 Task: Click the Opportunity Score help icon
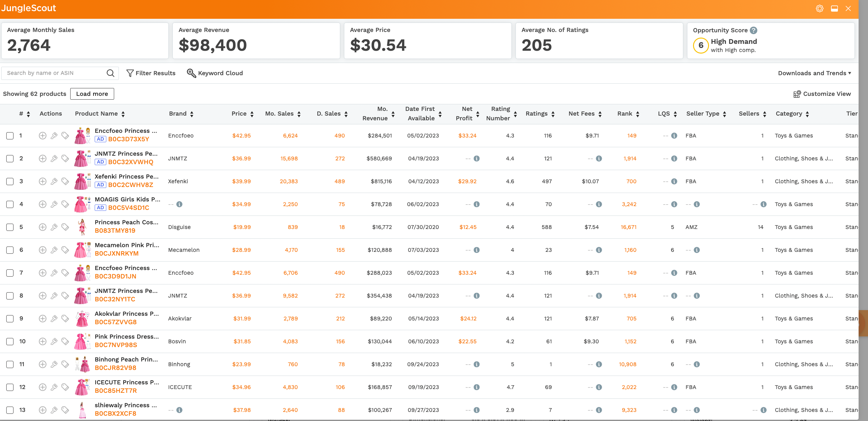pos(754,30)
